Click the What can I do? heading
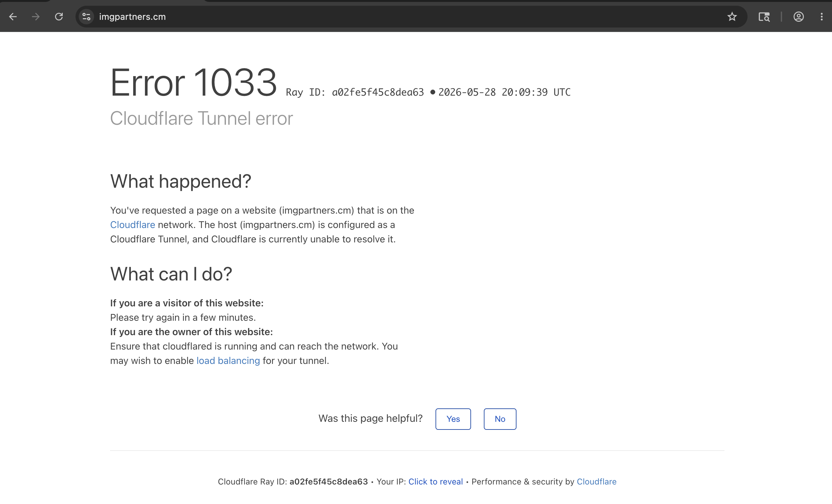This screenshot has height=504, width=832. pos(171,274)
